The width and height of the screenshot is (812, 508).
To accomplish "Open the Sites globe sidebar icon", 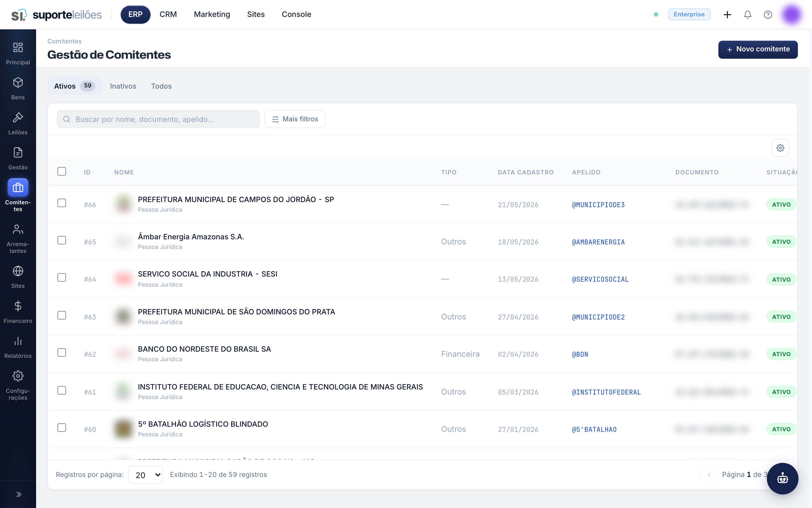I will coord(18,277).
